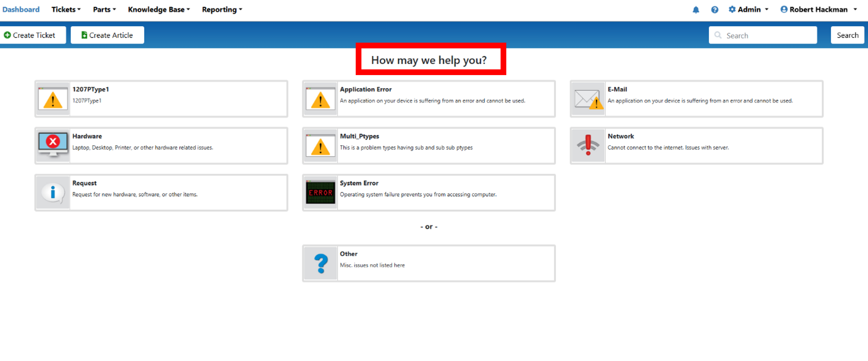
Task: Select the Hardware problem type title
Action: tap(87, 136)
